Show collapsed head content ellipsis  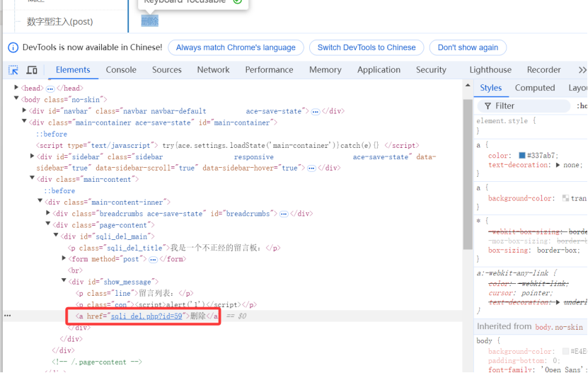pyautogui.click(x=50, y=89)
